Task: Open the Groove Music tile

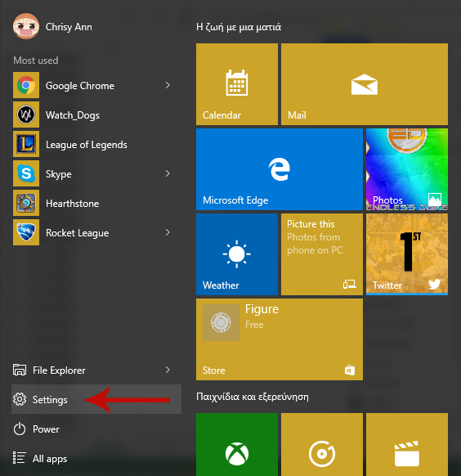Action: (x=322, y=444)
